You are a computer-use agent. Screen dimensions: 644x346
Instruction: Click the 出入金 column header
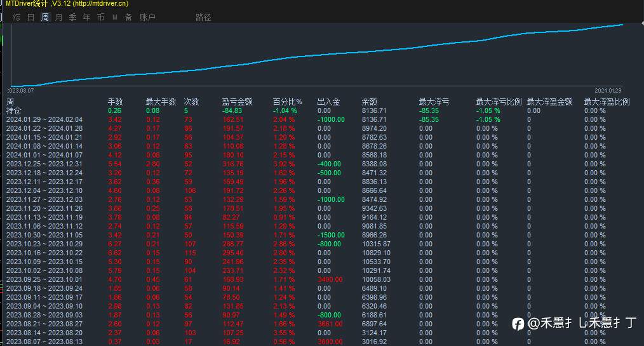(x=328, y=102)
